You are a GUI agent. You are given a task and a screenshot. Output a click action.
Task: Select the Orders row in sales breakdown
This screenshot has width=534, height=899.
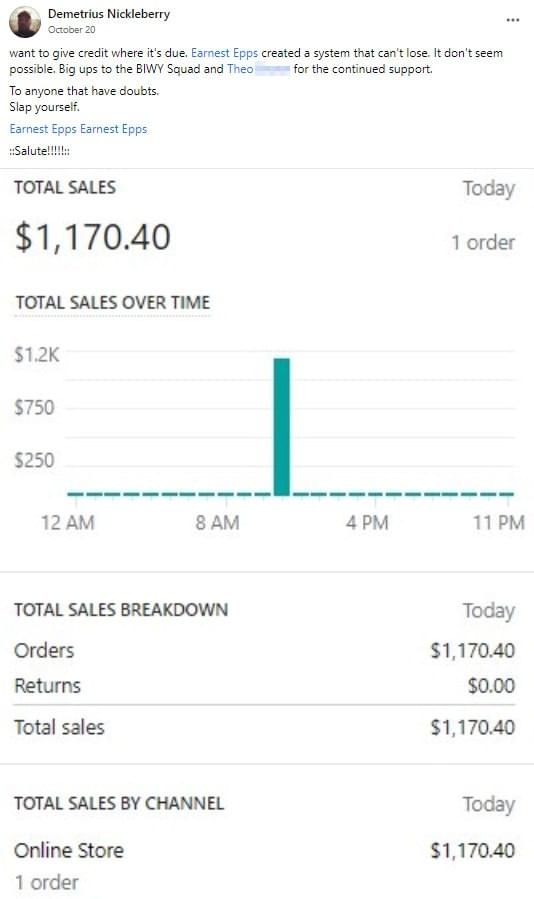point(264,651)
